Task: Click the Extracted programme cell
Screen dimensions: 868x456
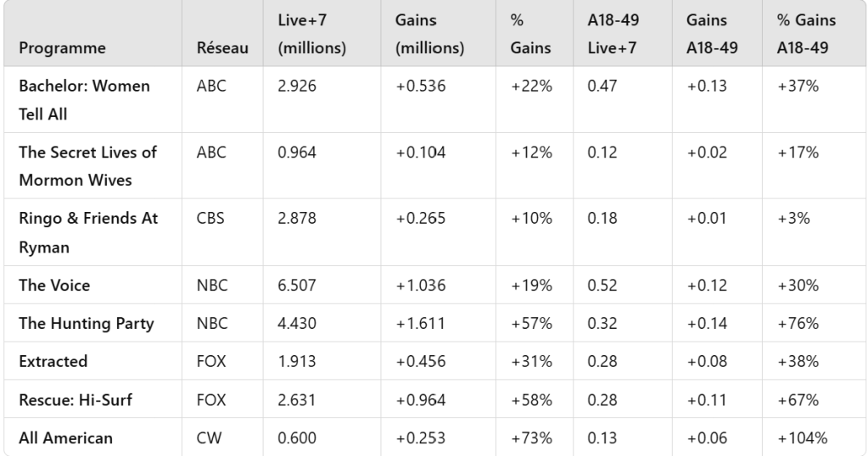Action: pos(53,362)
